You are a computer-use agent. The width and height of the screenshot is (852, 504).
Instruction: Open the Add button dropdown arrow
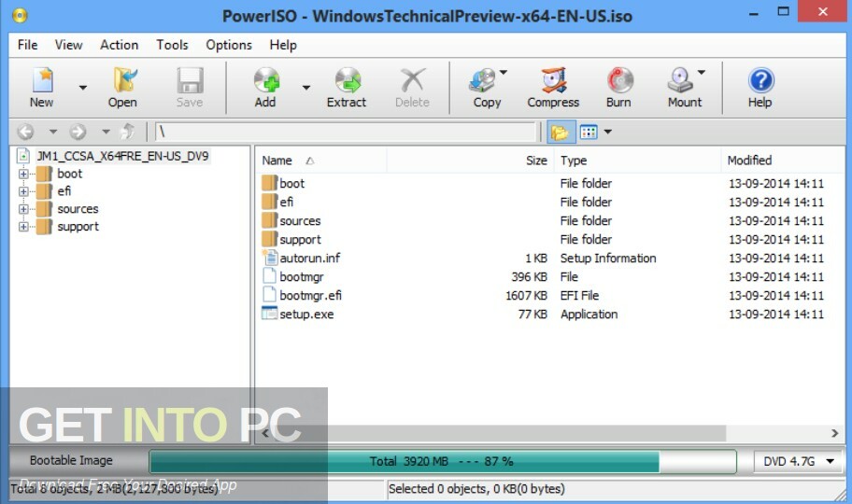click(x=305, y=88)
